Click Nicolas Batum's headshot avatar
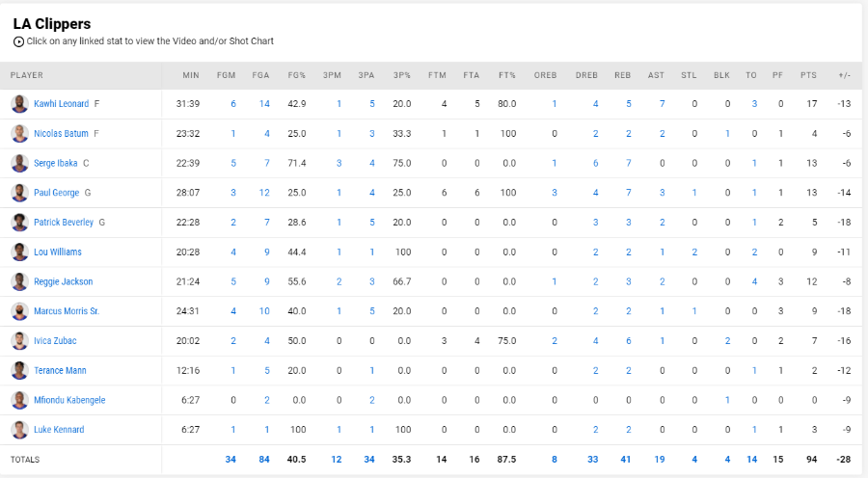Image resolution: width=868 pixels, height=478 pixels. (19, 133)
